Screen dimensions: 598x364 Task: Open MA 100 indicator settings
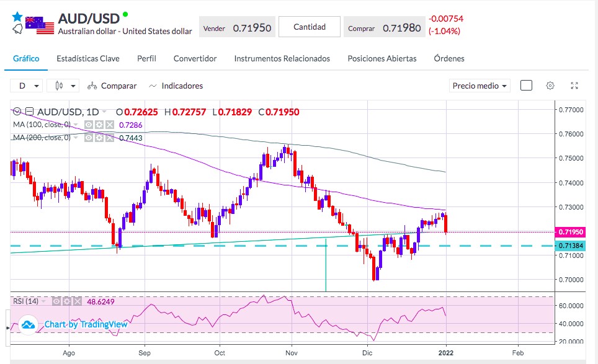pyautogui.click(x=99, y=125)
